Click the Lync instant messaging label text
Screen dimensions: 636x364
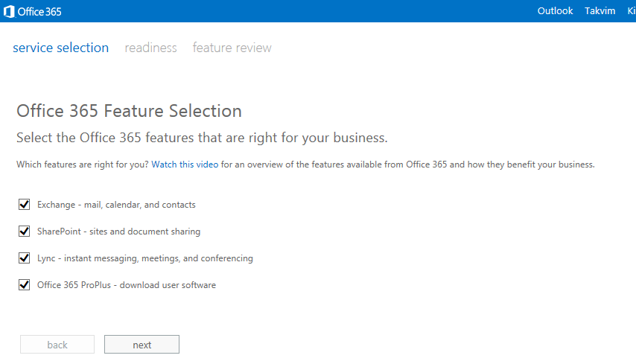coord(145,258)
